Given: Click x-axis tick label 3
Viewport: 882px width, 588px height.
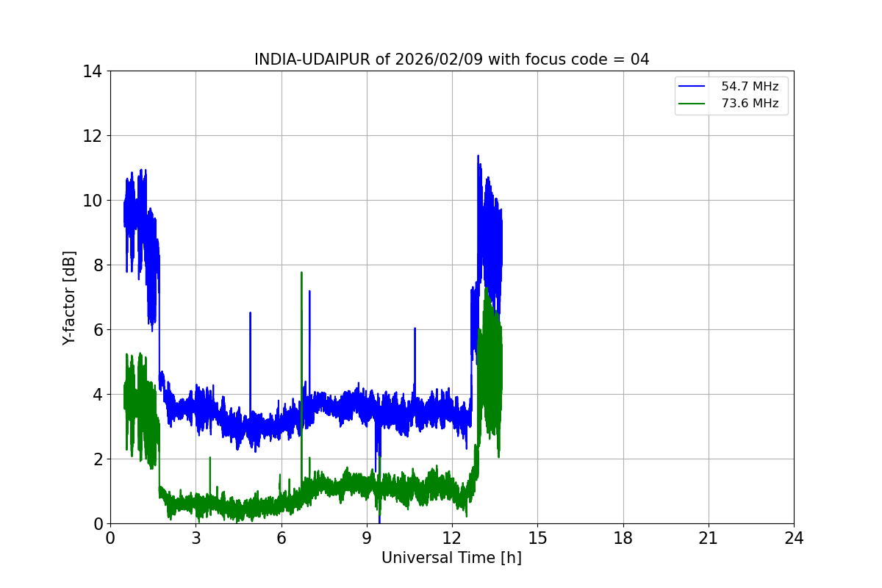Looking at the screenshot, I should pos(196,537).
